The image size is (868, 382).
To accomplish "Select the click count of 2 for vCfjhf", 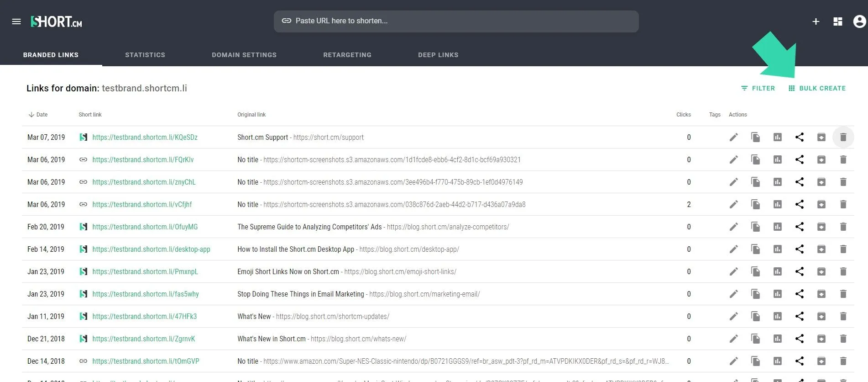I will pyautogui.click(x=689, y=204).
